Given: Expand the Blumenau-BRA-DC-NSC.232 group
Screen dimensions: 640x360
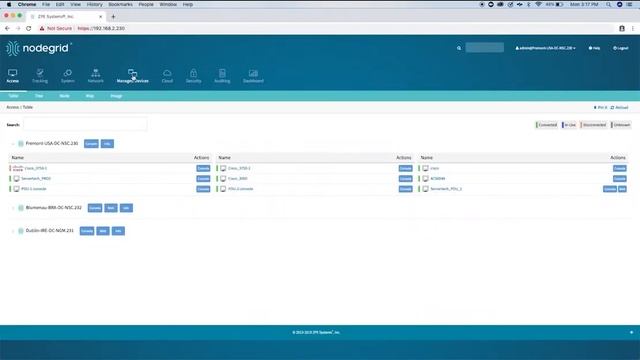Looking at the screenshot, I should tap(13, 208).
